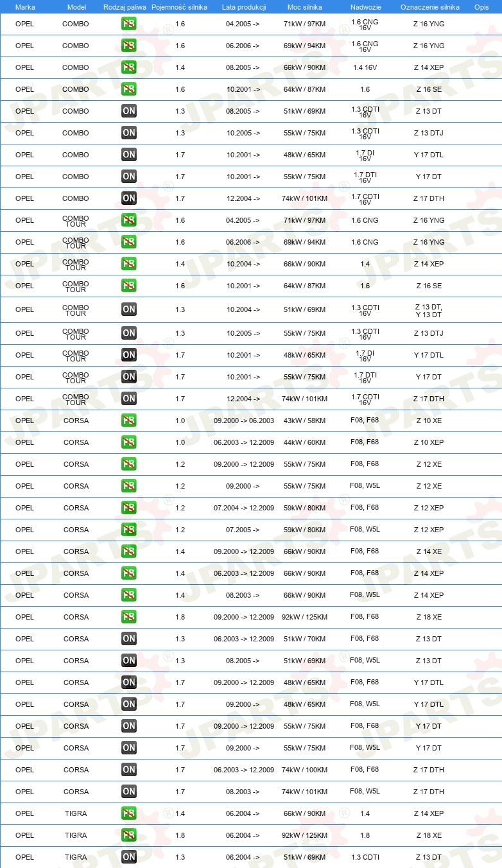This screenshot has height=868, width=502.
Task: Click PB fuel icon in COMBO 71kW/97KM 1.6 CNG 16V row
Action: [128, 24]
